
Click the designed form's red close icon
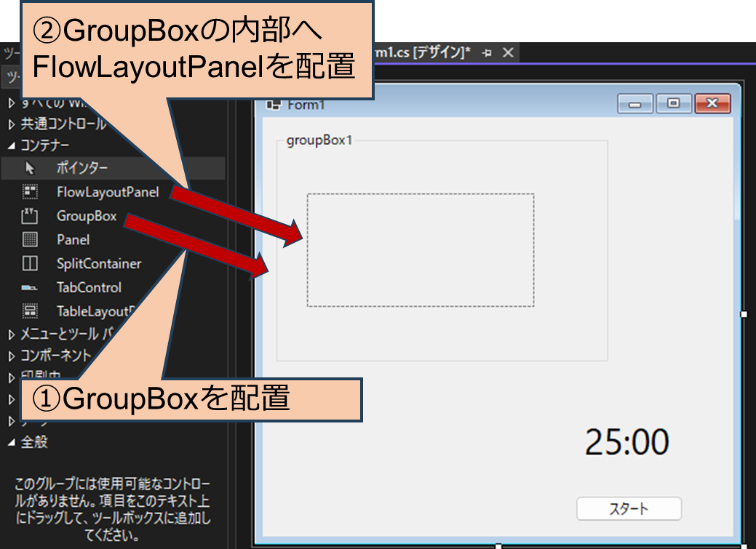click(x=712, y=103)
